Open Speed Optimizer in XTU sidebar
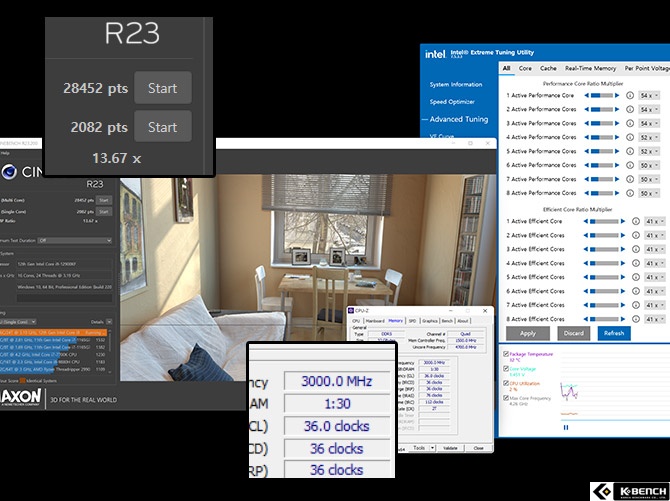 pyautogui.click(x=452, y=102)
